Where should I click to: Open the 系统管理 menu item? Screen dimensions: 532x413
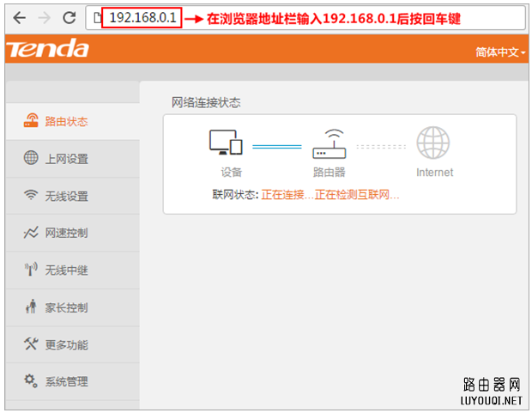tap(67, 382)
